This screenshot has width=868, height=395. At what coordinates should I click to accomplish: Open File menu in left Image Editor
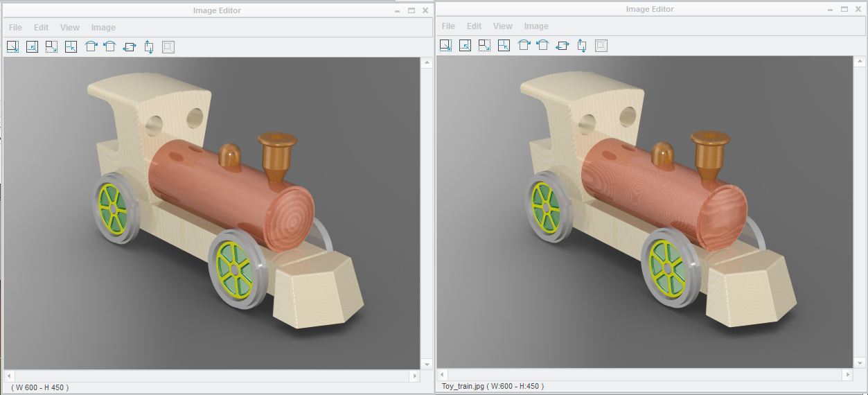15,28
